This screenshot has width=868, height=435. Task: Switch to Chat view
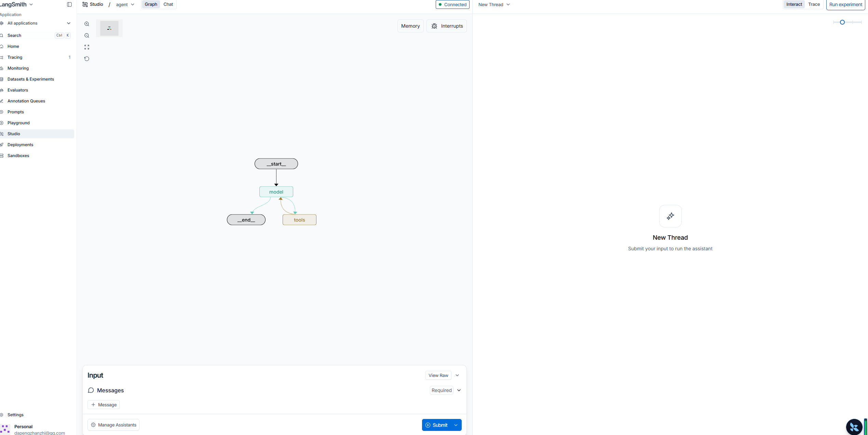click(168, 4)
